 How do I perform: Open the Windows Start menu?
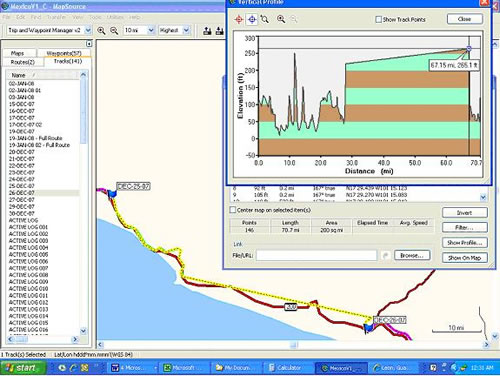[23, 368]
